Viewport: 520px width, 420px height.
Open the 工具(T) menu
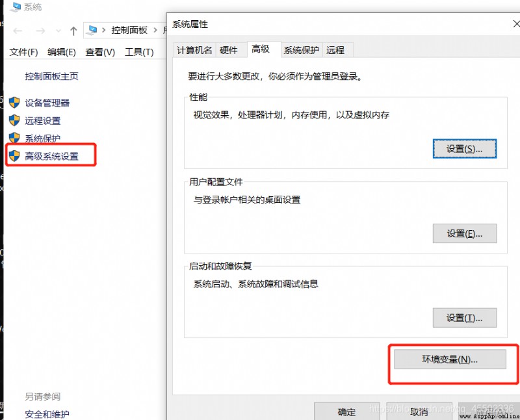tap(139, 52)
